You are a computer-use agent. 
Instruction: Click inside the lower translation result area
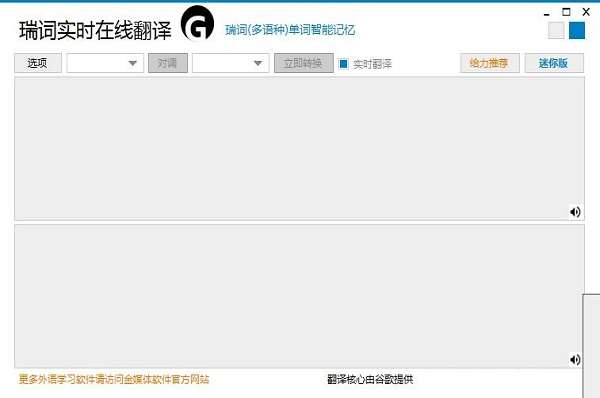pos(299,296)
